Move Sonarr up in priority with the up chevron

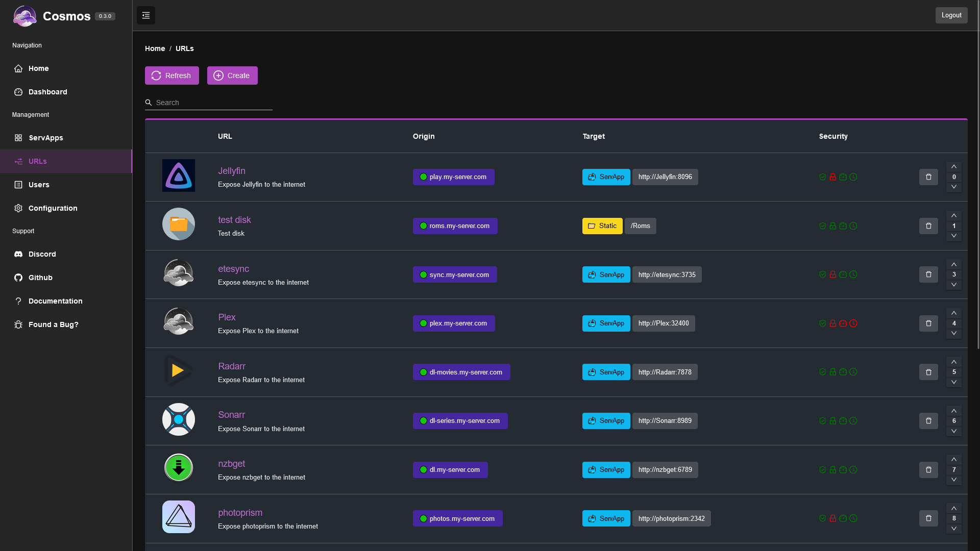coord(953,411)
